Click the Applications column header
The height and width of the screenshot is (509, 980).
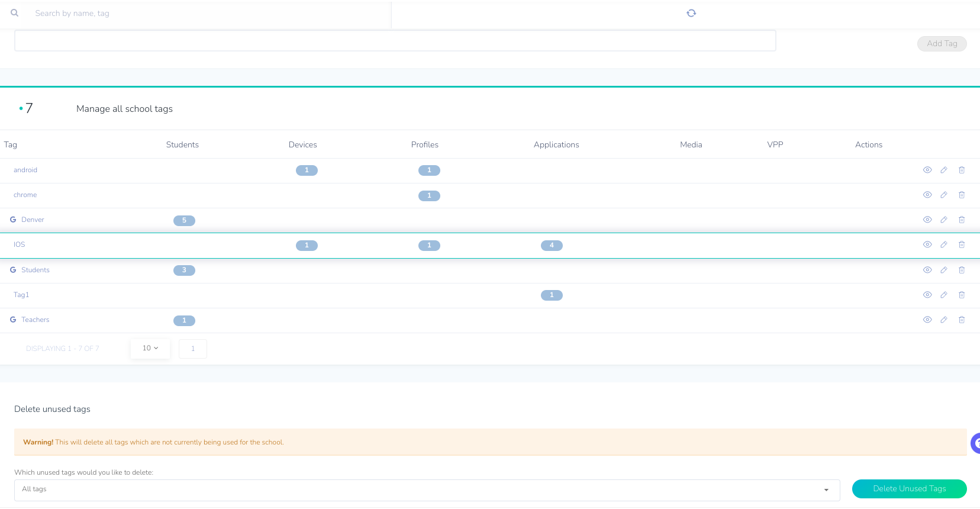[556, 145]
